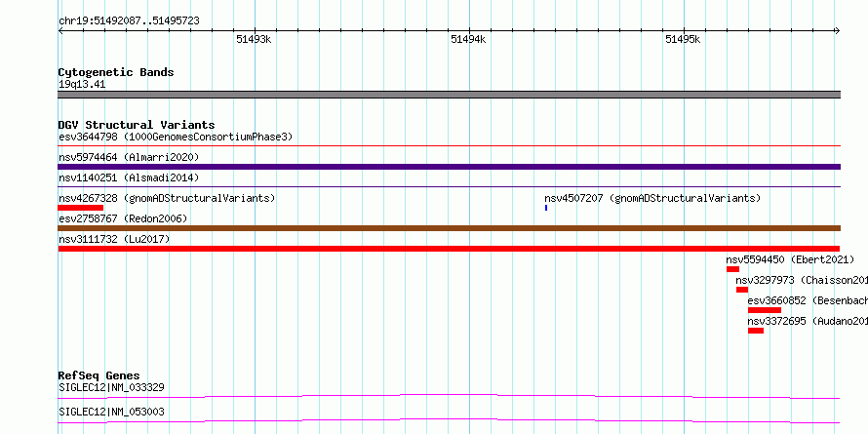
Task: Select the nsv5974464 purple variant bar
Action: (449, 167)
